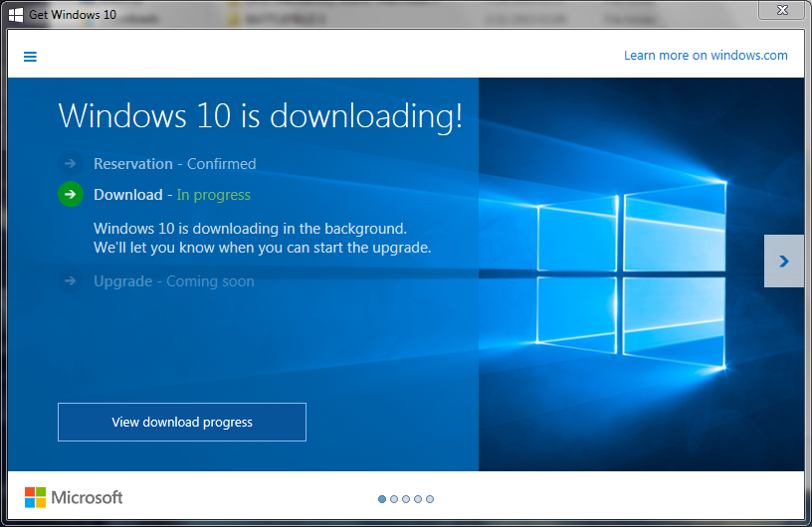Click the Upgrade - Coming soon step
This screenshot has height=527, width=812.
174,281
